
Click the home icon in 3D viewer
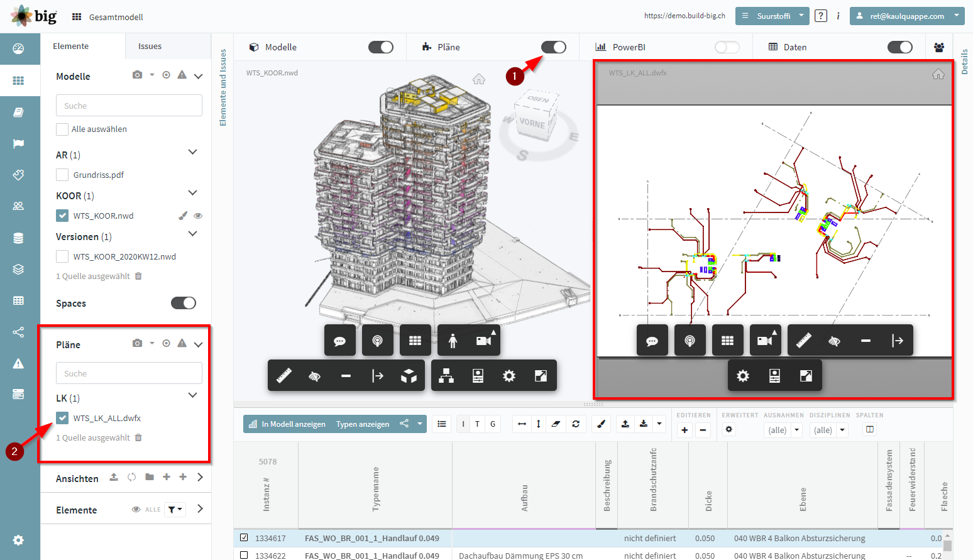(479, 79)
